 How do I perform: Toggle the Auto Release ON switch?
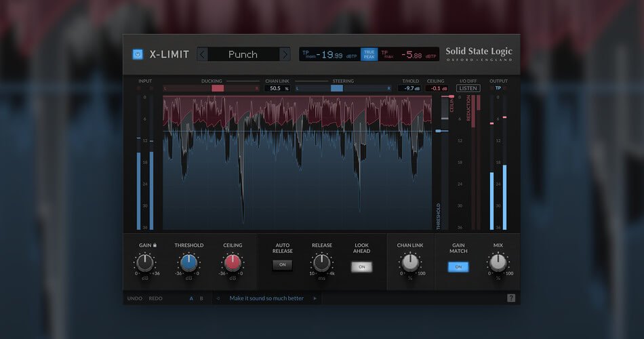[x=283, y=265]
